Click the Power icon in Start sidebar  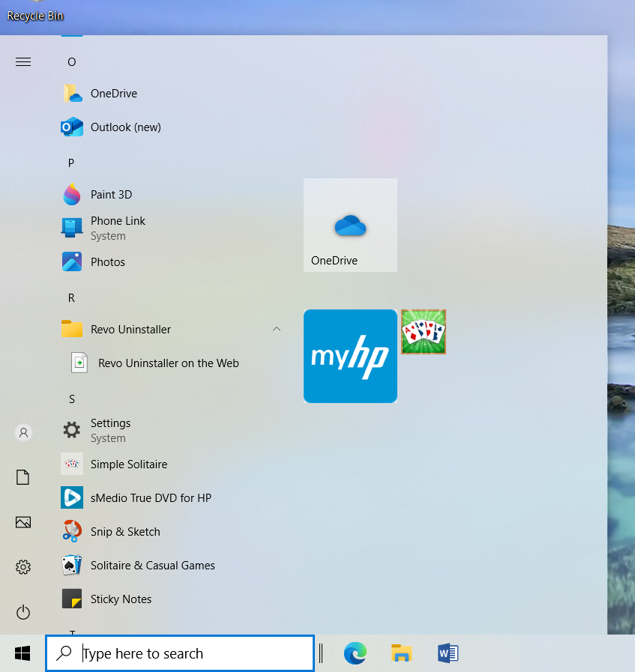coord(23,612)
